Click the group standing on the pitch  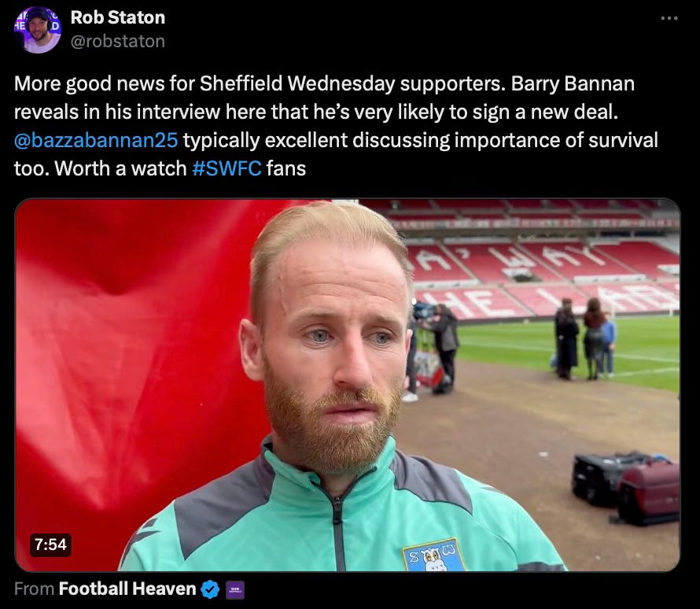tap(585, 339)
